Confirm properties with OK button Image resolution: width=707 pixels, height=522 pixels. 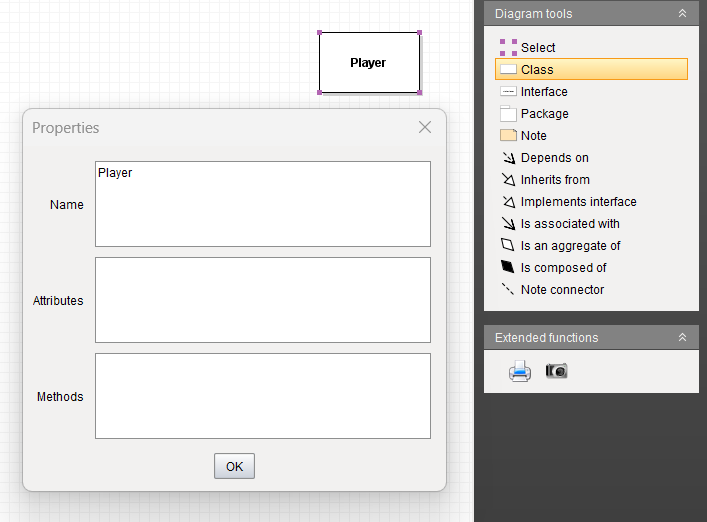pyautogui.click(x=234, y=466)
